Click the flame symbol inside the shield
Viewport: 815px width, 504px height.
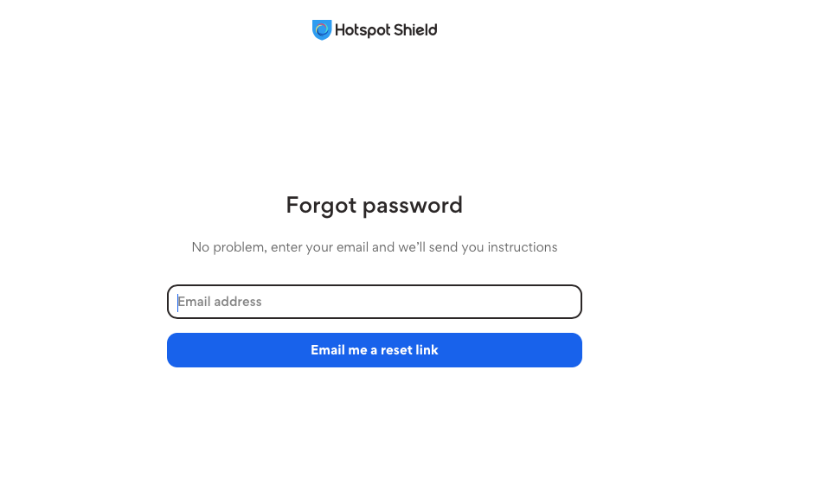click(321, 29)
